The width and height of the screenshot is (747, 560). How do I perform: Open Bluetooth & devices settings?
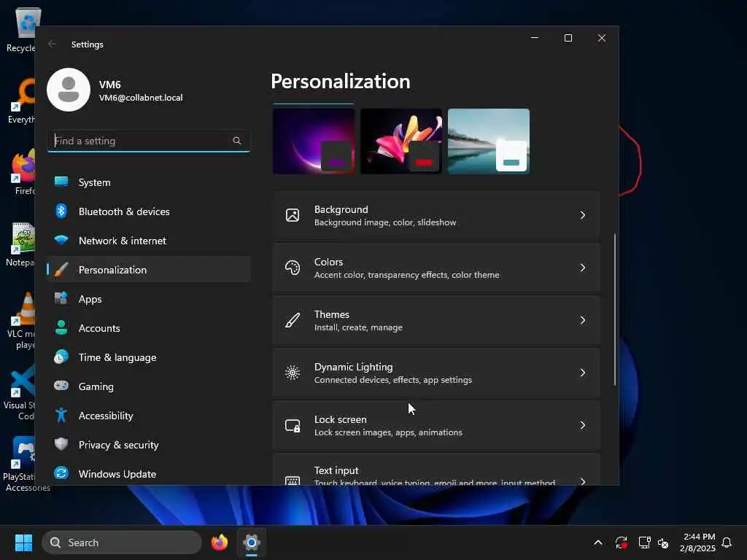(149, 211)
